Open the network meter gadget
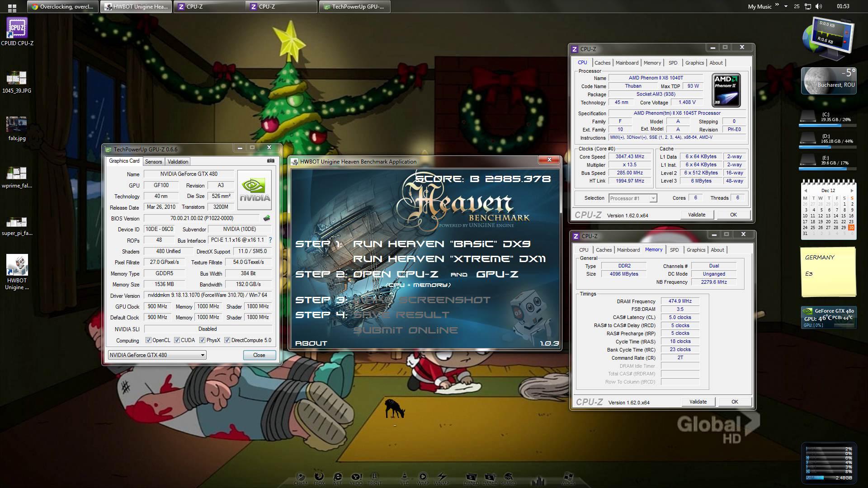Image resolution: width=868 pixels, height=488 pixels. (828, 39)
